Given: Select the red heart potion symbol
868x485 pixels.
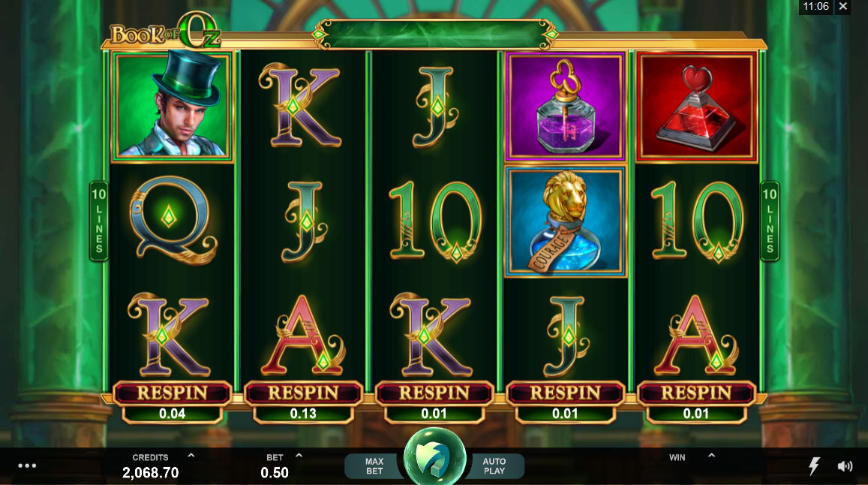Looking at the screenshot, I should click(696, 107).
